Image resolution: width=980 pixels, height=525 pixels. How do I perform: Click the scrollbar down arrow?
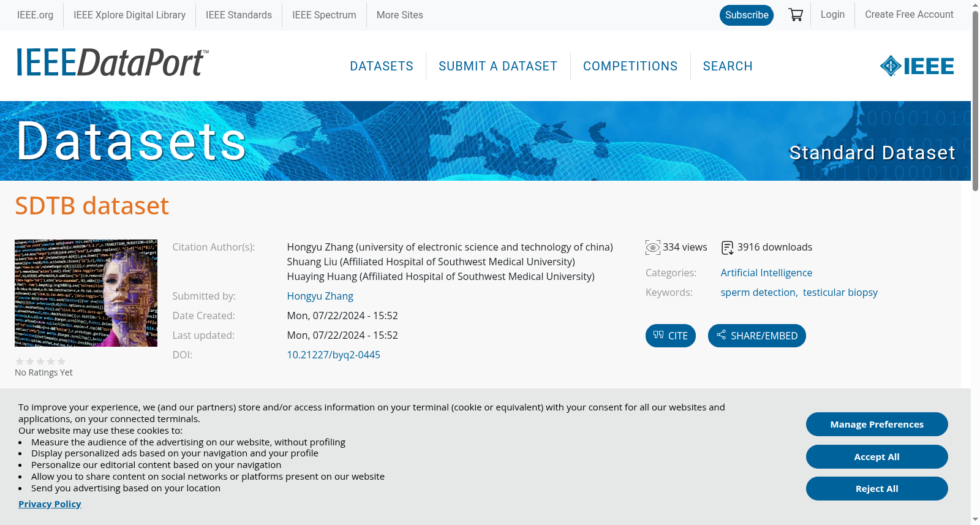975,519
